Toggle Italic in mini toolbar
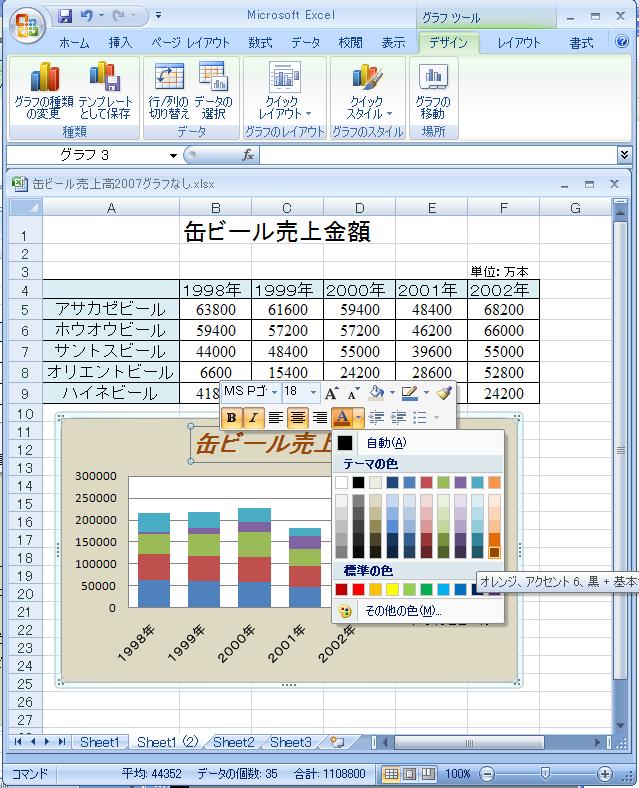 pos(254,418)
